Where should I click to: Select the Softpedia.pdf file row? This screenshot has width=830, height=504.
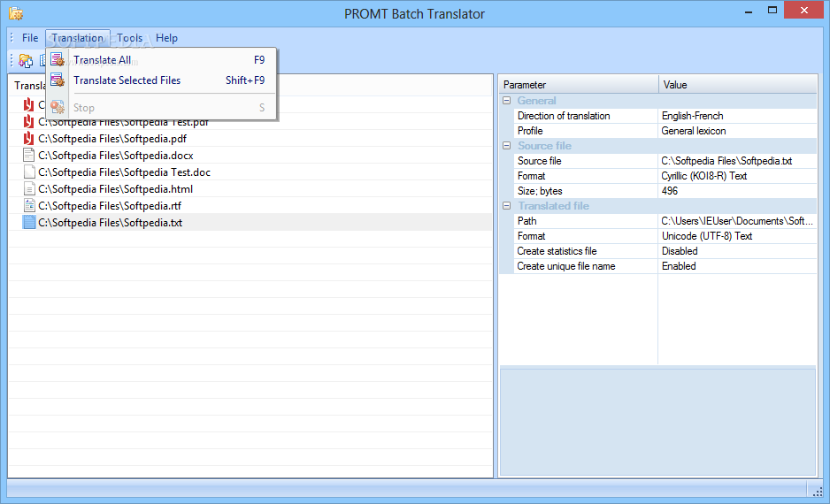pyautogui.click(x=250, y=139)
